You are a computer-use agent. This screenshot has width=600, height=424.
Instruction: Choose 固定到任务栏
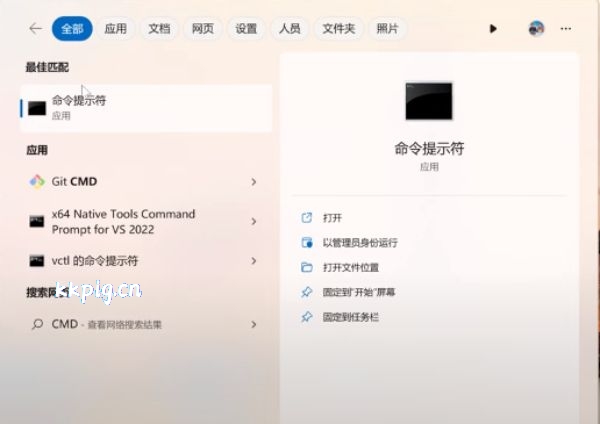click(351, 317)
